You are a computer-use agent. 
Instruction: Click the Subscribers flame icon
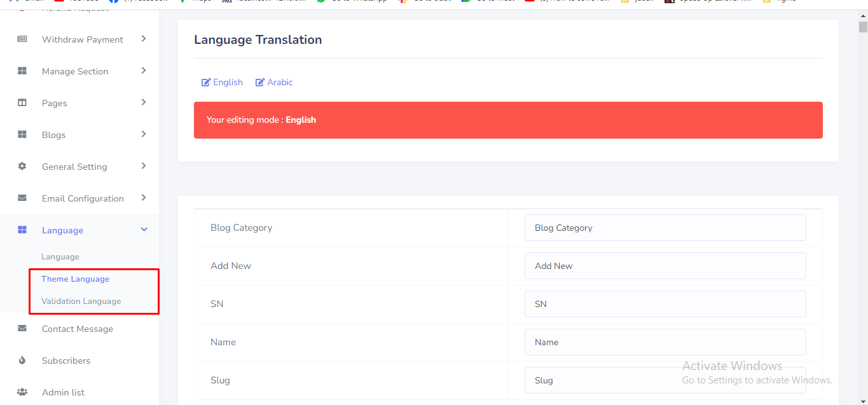[22, 360]
